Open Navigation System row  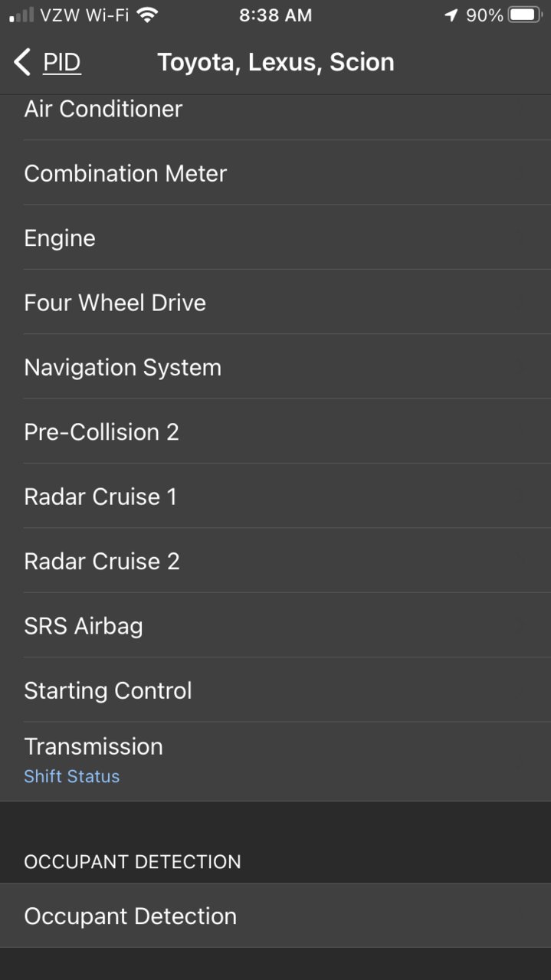tap(275, 366)
